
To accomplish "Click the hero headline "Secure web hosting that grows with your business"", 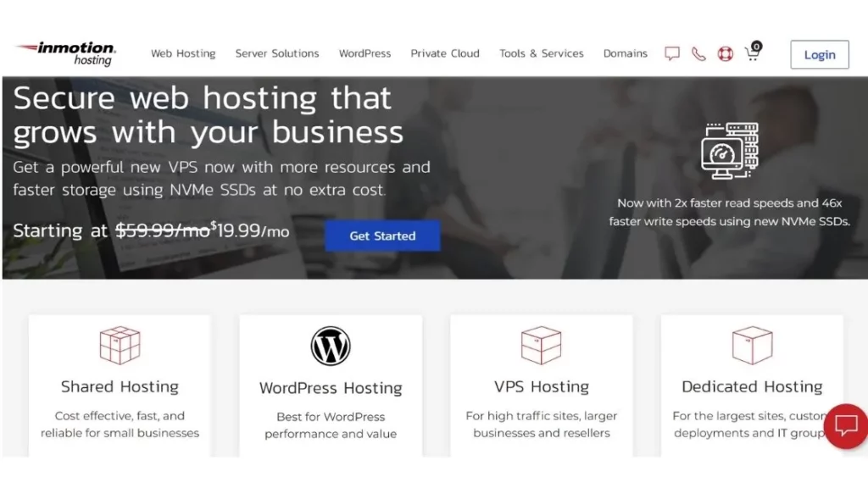I will [x=209, y=115].
